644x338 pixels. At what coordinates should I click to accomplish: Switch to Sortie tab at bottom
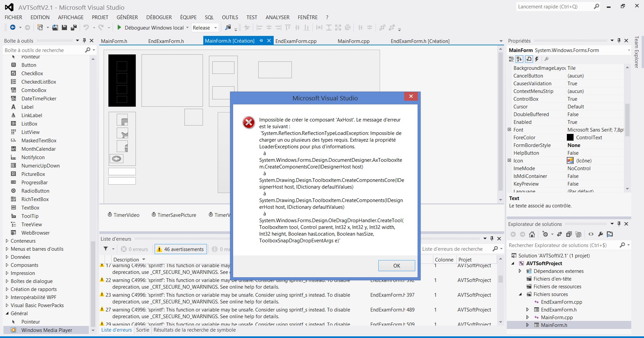[143, 330]
